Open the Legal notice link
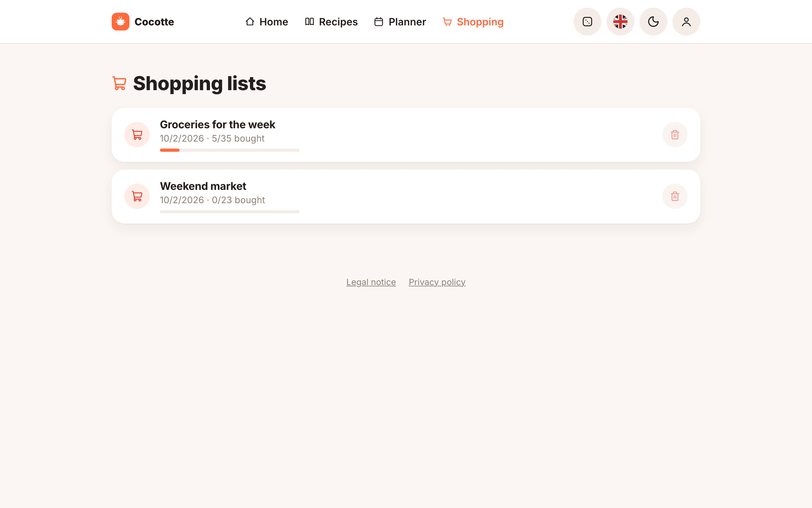812x508 pixels. [371, 282]
